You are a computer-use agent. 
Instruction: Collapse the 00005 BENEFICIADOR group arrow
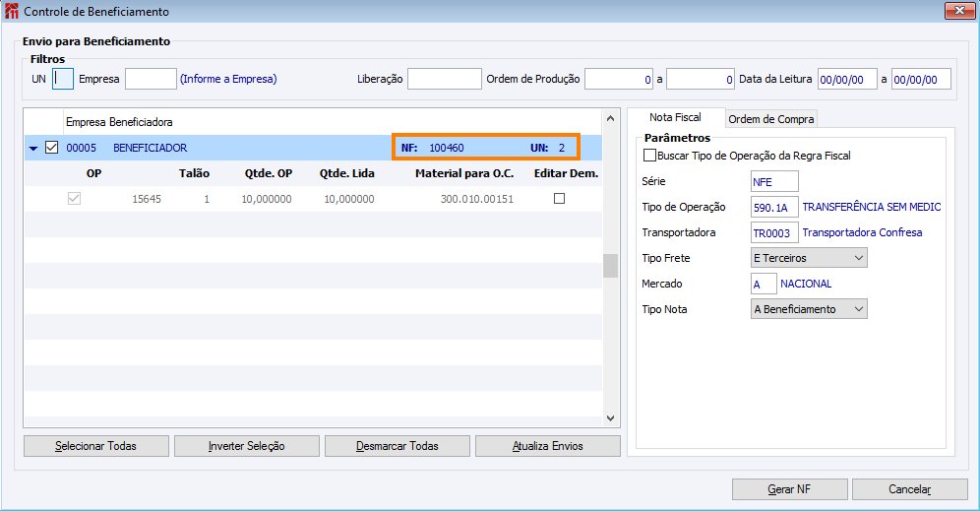coord(33,149)
